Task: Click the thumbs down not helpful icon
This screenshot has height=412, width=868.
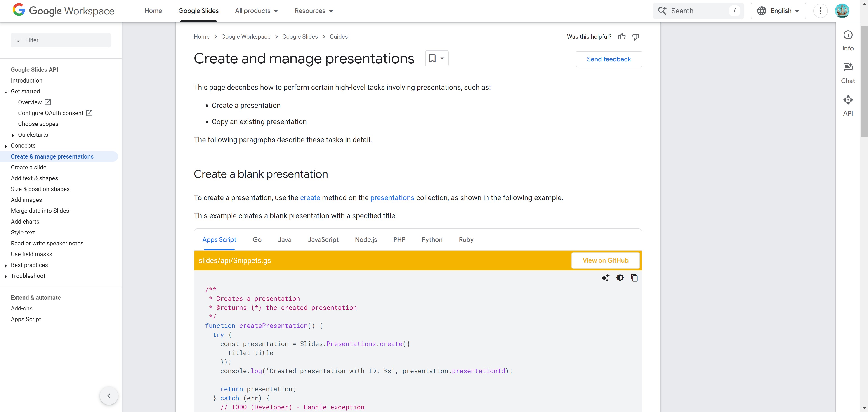Action: pyautogui.click(x=635, y=37)
